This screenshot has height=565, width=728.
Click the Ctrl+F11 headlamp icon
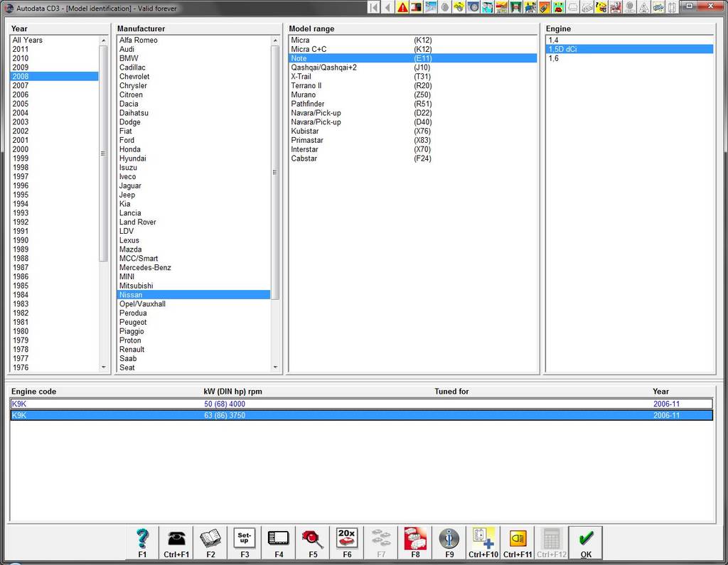pos(518,543)
